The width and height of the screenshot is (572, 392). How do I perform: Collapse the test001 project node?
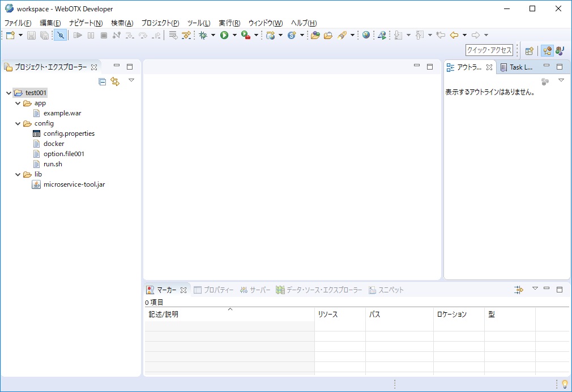coord(8,93)
